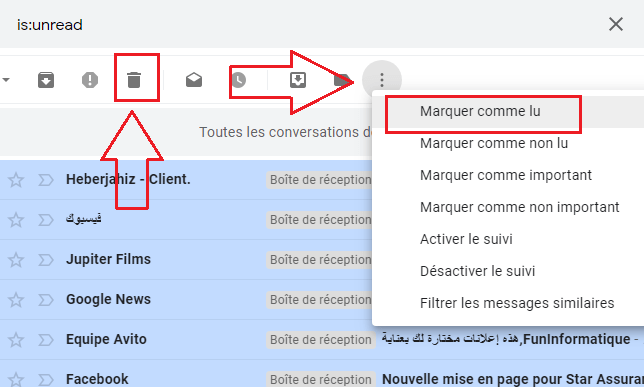
Task: Choose Marquer comme lu
Action: (x=480, y=111)
